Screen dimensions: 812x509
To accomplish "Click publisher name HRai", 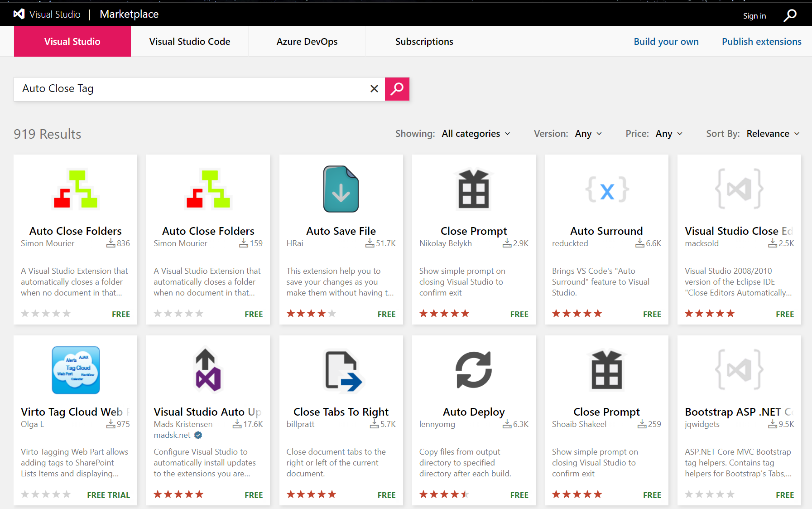I will click(x=295, y=243).
